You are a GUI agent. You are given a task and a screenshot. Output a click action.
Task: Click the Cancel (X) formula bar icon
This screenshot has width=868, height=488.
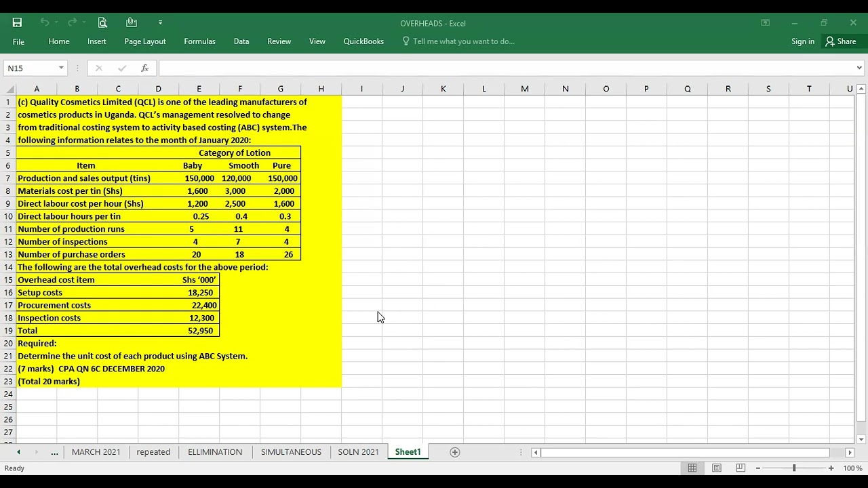pos(99,68)
